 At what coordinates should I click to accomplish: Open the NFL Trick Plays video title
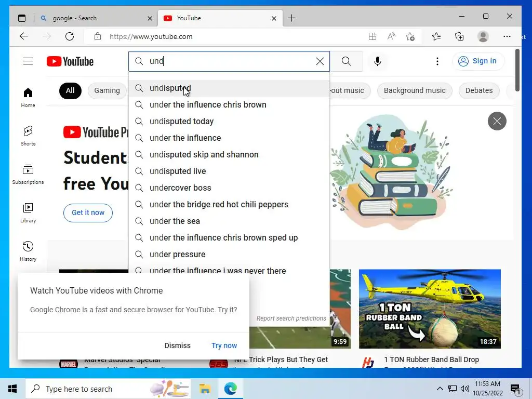click(281, 360)
